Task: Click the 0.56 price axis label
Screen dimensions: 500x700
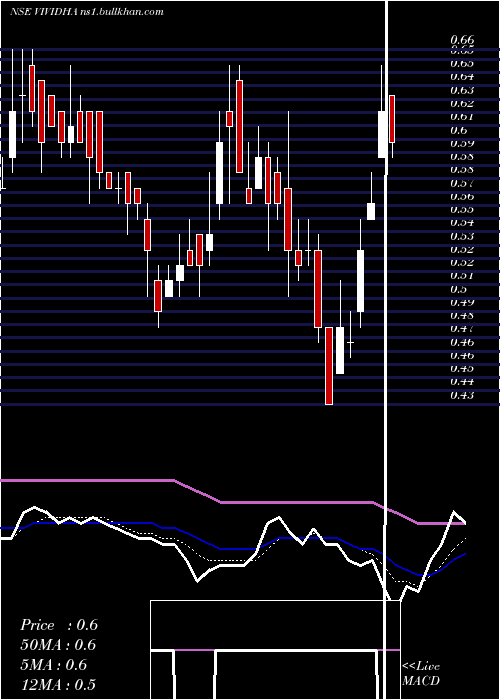Action: coord(462,196)
